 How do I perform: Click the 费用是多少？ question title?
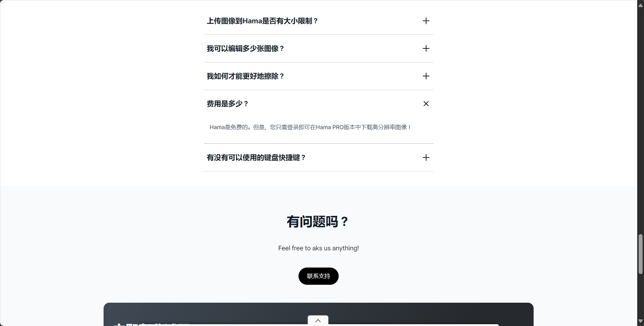click(227, 104)
